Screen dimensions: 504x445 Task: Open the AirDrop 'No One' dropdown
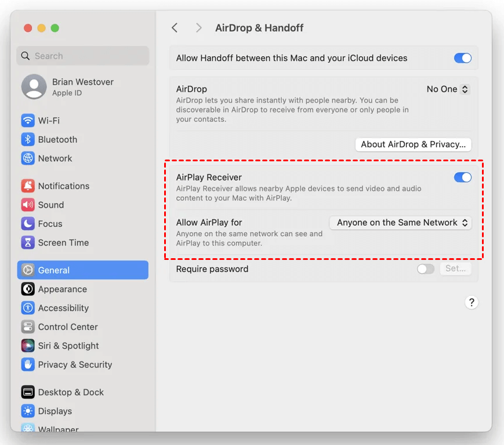click(x=448, y=89)
